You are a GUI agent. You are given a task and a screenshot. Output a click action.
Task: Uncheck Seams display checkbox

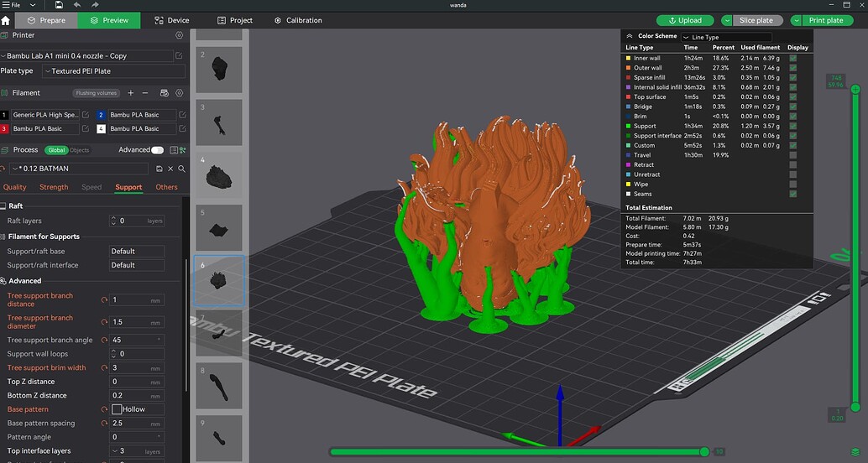793,194
